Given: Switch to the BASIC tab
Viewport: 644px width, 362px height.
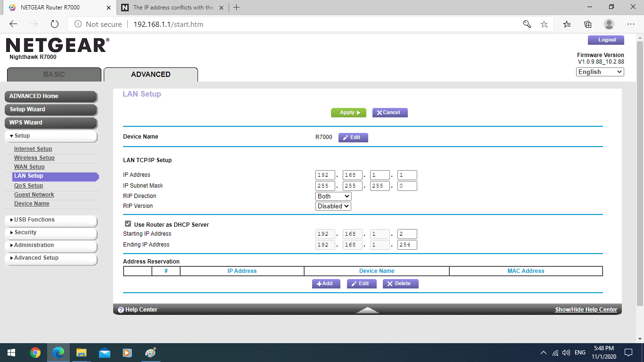Looking at the screenshot, I should click(53, 74).
